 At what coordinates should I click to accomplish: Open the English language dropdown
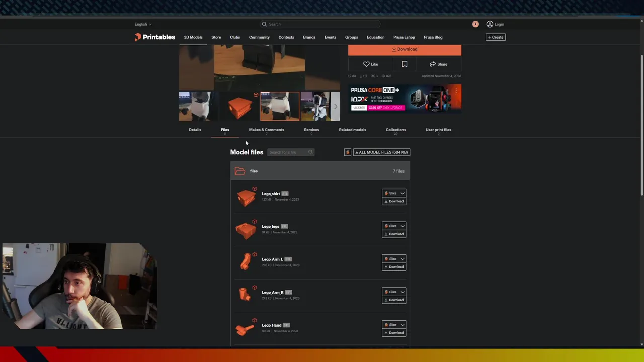143,24
